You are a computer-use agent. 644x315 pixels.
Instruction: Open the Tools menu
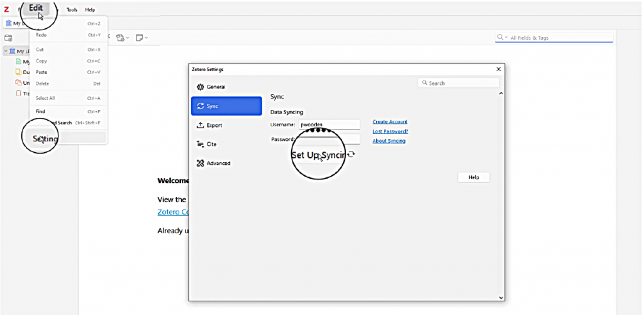72,9
